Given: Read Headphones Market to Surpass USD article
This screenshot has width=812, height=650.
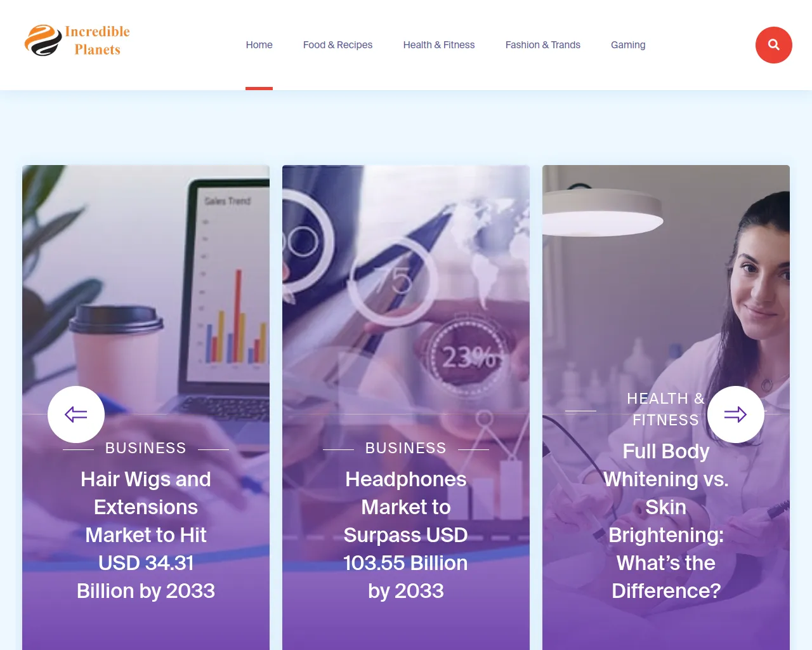Looking at the screenshot, I should [x=406, y=535].
